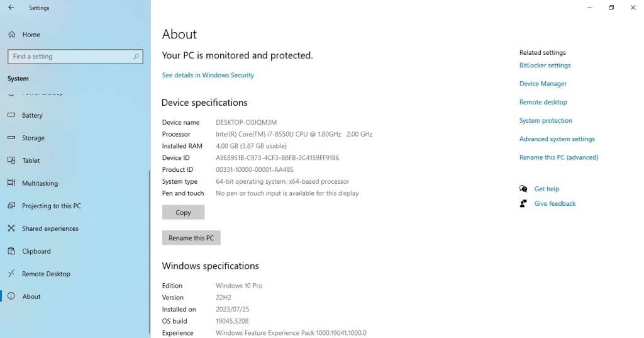
Task: Click the Windows specifications heading
Action: point(210,266)
